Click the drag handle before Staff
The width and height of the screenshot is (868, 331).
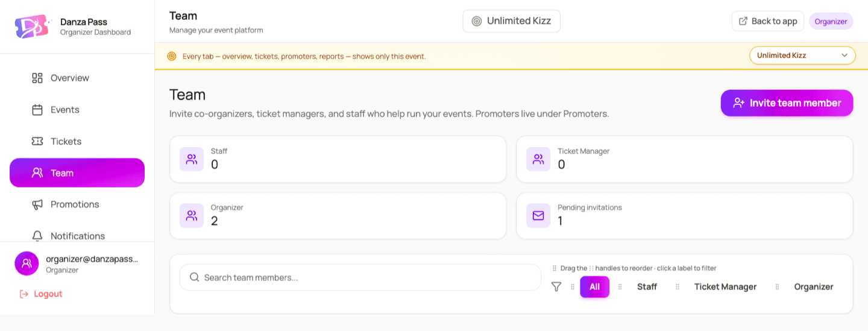(620, 287)
